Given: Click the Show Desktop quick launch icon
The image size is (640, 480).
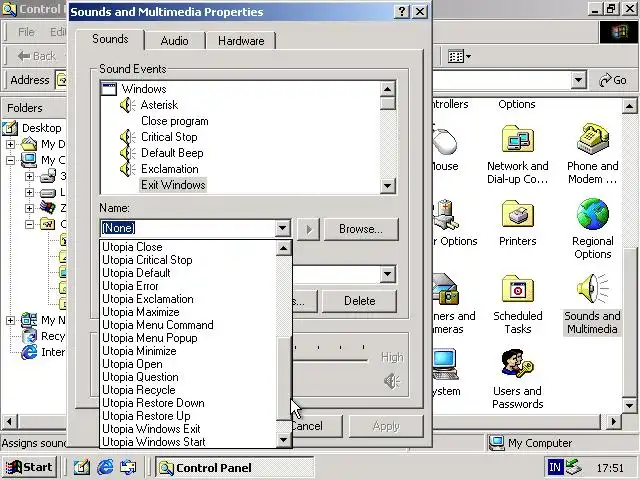Looking at the screenshot, I should (x=82, y=467).
